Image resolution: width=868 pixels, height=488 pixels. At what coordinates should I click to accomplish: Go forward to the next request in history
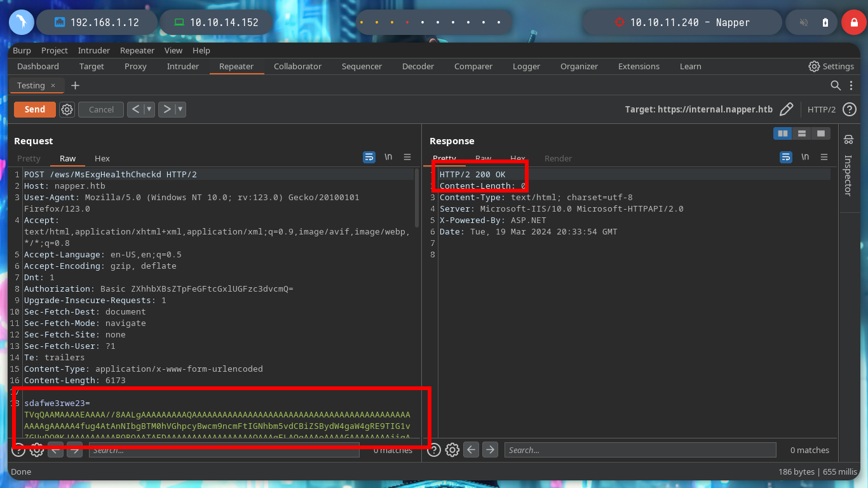point(166,109)
